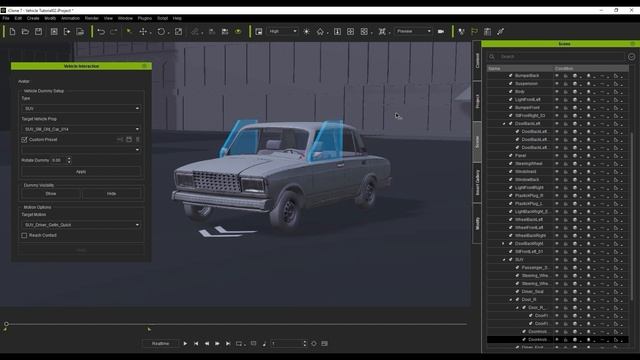Viewport: 640px width, 360px height.
Task: Open the Target Motion dropdown
Action: 81,225
